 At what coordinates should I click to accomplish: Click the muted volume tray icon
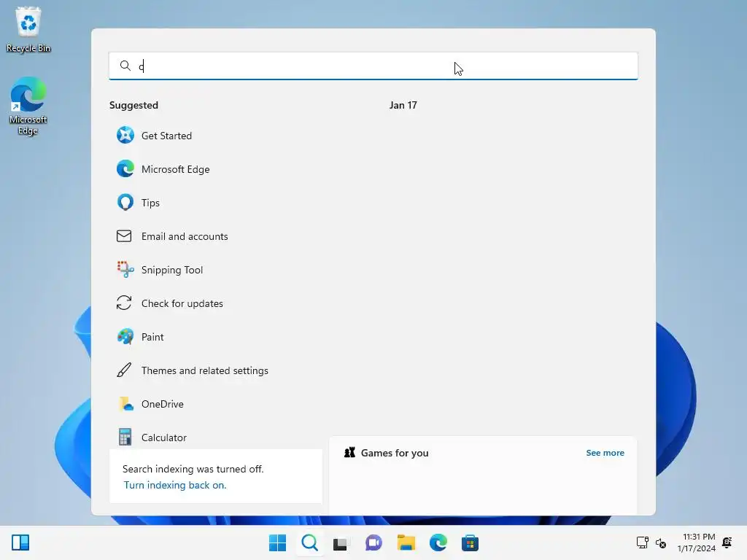pos(661,542)
